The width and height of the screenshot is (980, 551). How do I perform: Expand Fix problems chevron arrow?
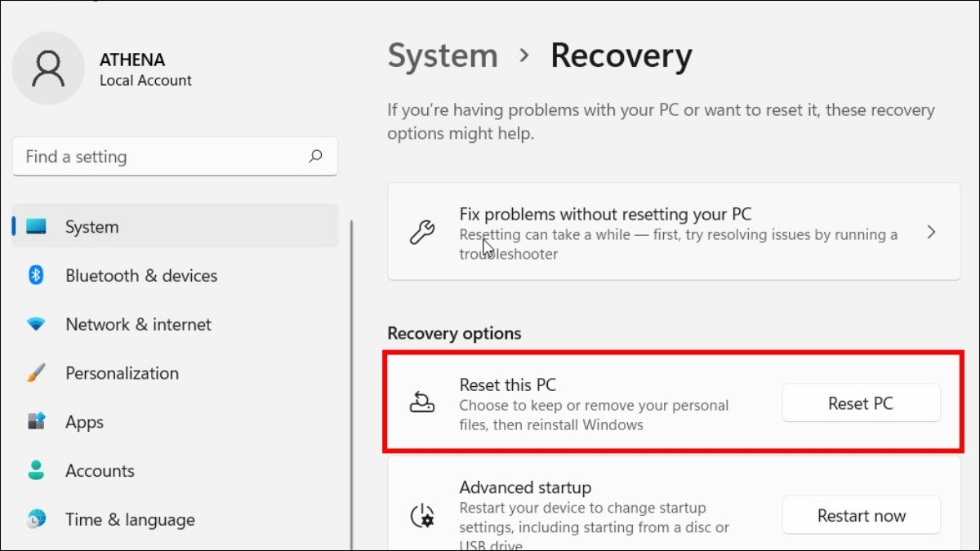pyautogui.click(x=931, y=233)
